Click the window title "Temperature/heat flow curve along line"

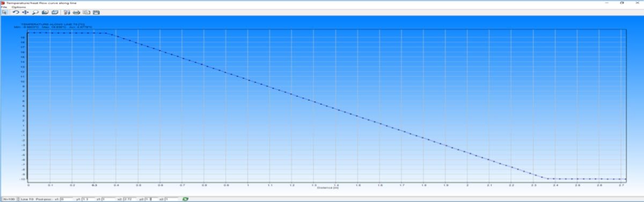point(41,3)
